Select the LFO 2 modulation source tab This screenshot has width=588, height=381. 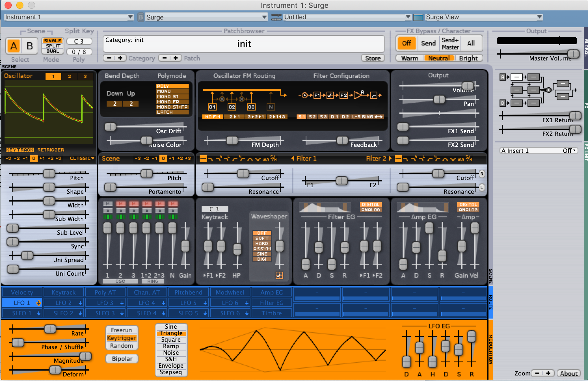pyautogui.click(x=64, y=303)
